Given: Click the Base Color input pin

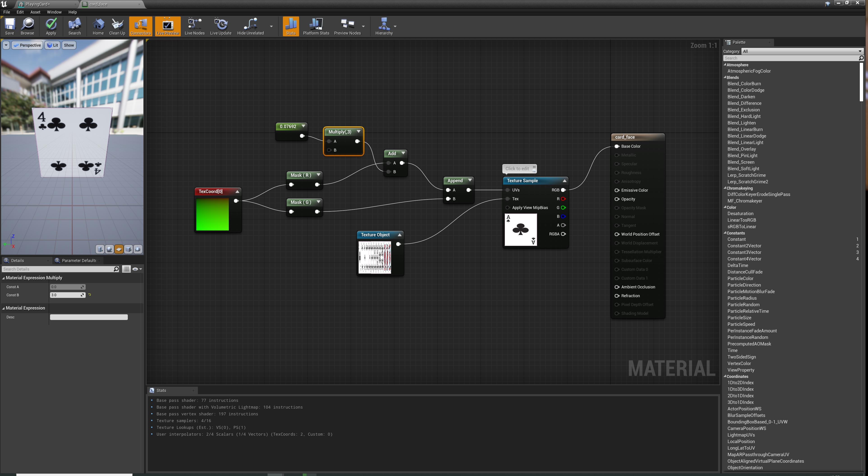Looking at the screenshot, I should pyautogui.click(x=617, y=146).
